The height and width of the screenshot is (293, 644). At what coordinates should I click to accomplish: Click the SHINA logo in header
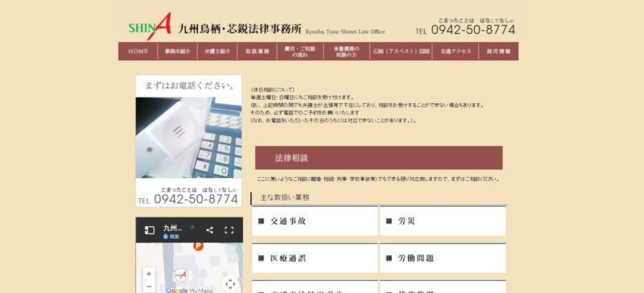point(150,26)
